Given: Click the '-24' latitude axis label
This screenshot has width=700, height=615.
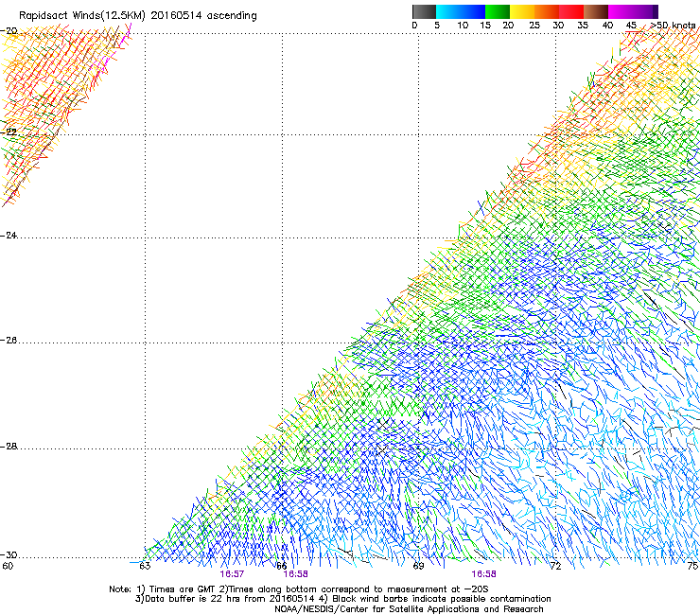Looking at the screenshot, I should (9, 236).
